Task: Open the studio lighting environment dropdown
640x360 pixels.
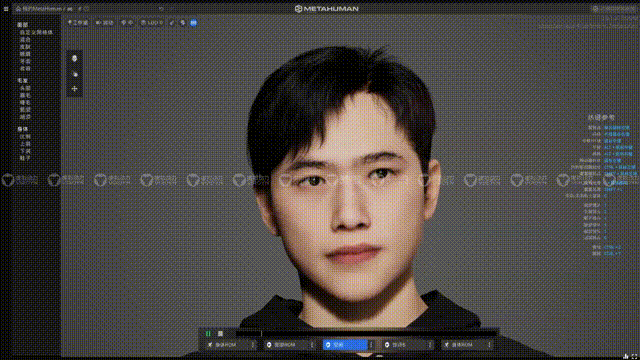Action: [78, 23]
